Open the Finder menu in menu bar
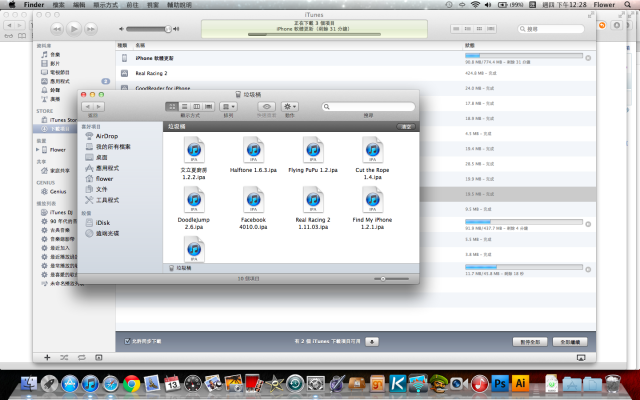Viewport: 640px width, 400px height. tap(33, 5)
